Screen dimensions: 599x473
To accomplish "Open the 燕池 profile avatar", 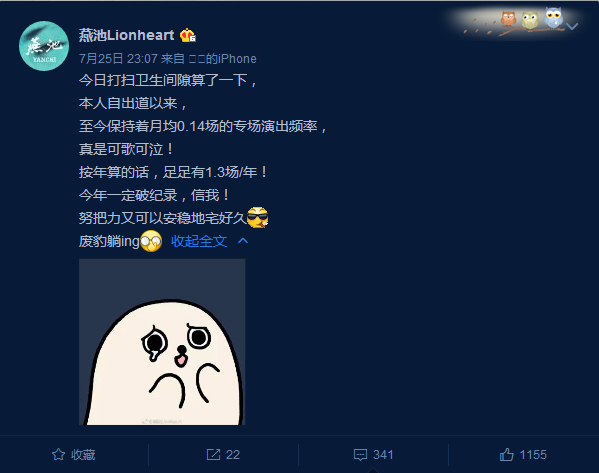I will pyautogui.click(x=44, y=46).
